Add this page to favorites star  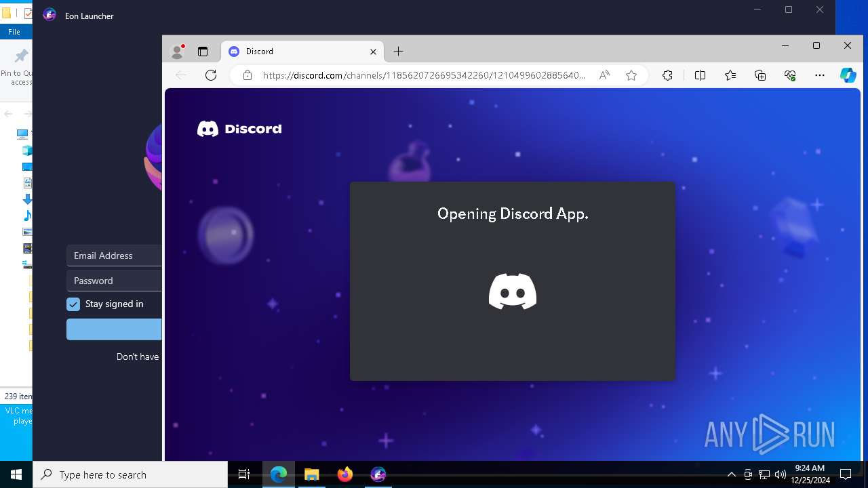coord(631,75)
